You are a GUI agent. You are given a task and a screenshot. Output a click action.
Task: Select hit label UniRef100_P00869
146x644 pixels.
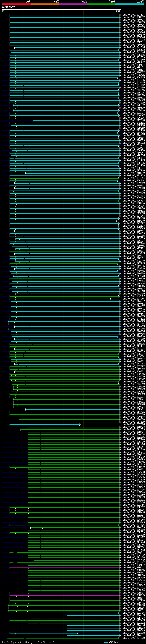click(x=134, y=384)
